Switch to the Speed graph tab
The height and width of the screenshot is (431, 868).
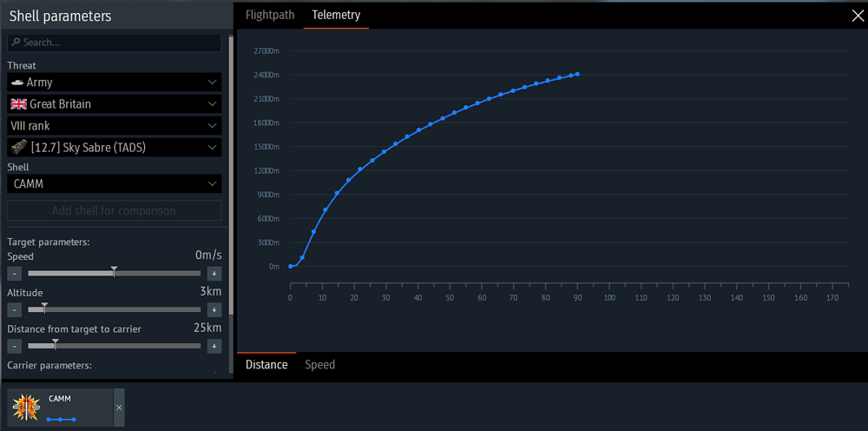point(320,364)
